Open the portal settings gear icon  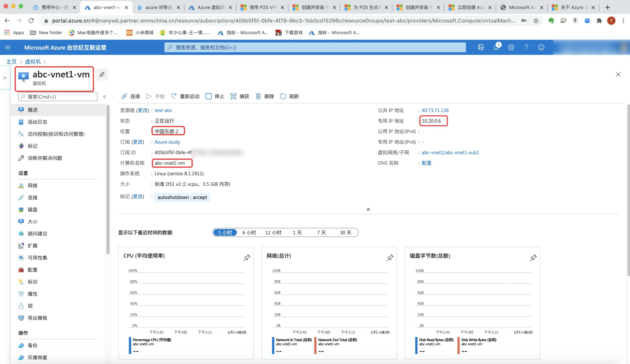(511, 47)
